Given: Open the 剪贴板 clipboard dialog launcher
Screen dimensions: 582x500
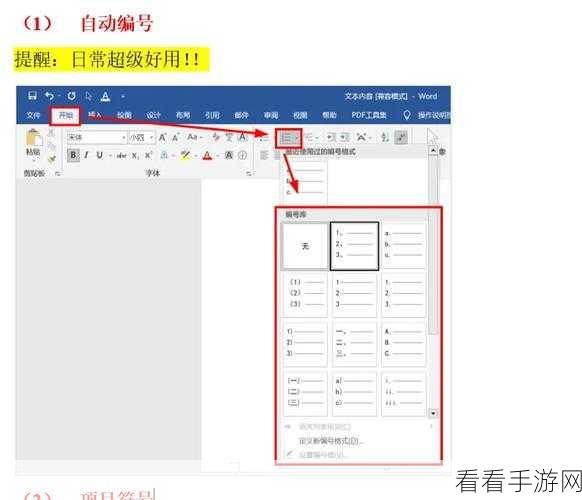Looking at the screenshot, I should point(58,173).
